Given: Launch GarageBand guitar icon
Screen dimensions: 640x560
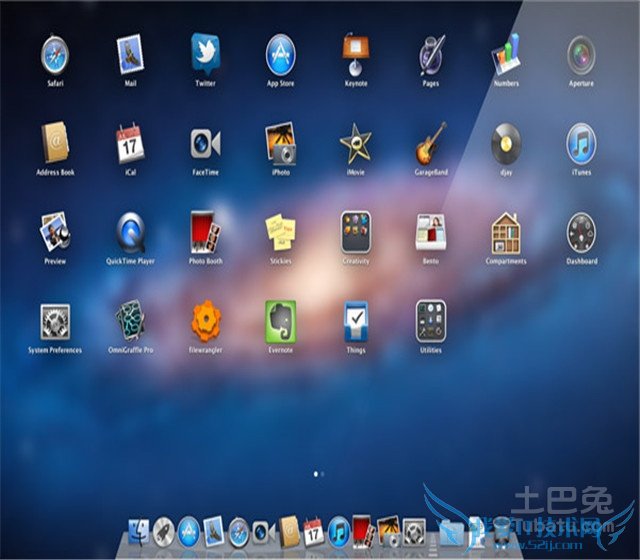Looking at the screenshot, I should [431, 143].
